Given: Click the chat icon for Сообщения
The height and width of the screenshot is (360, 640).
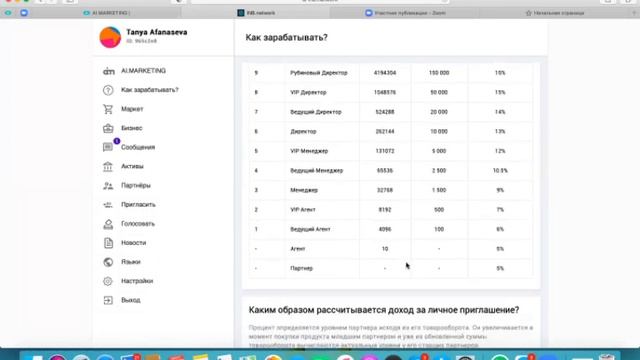Looking at the screenshot, I should pyautogui.click(x=108, y=147).
